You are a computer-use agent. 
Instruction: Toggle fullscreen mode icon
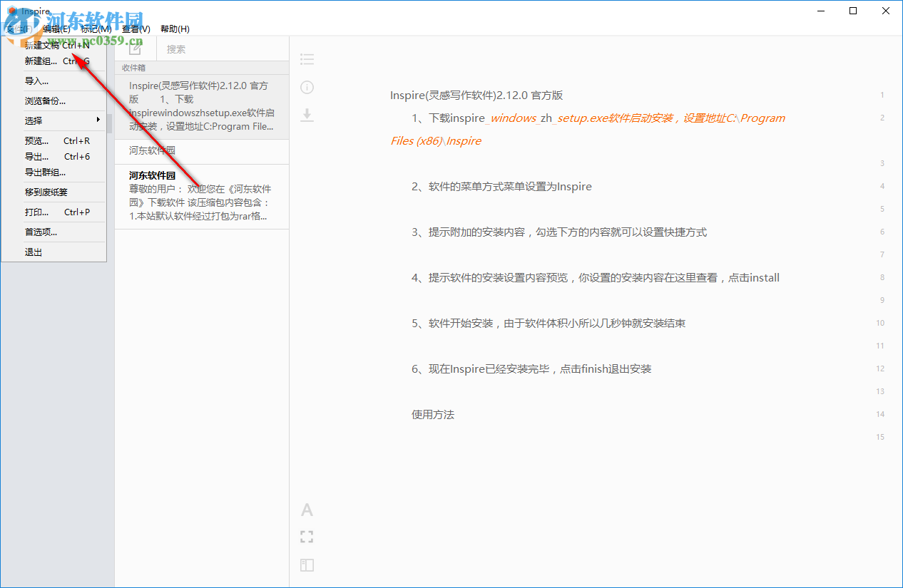[307, 537]
